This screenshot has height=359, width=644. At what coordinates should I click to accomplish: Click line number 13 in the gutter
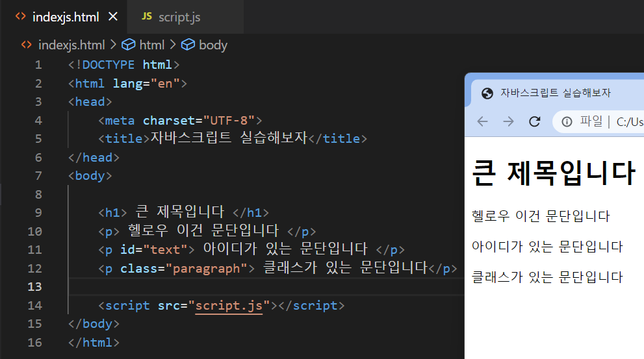pos(35,286)
